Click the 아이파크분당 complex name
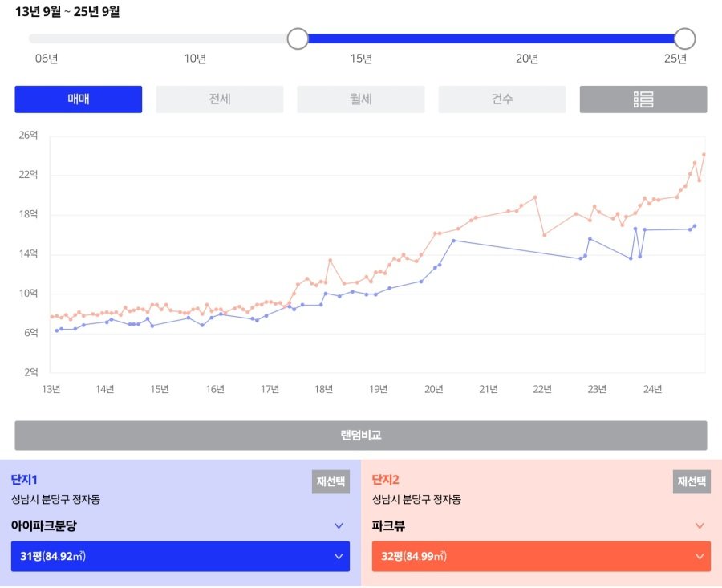The image size is (722, 588). 44,526
